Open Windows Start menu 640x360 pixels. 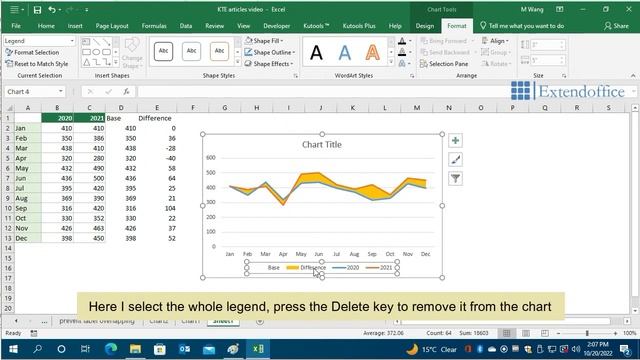tap(13, 349)
